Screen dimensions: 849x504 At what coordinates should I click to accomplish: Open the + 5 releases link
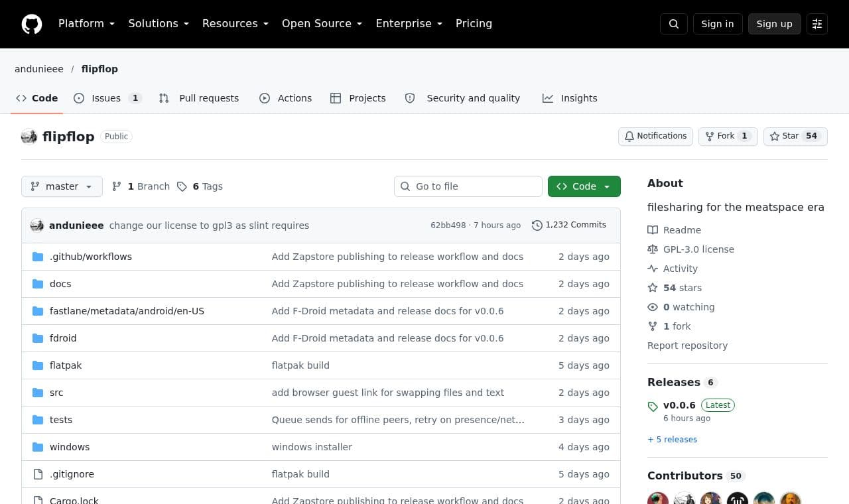(x=672, y=440)
